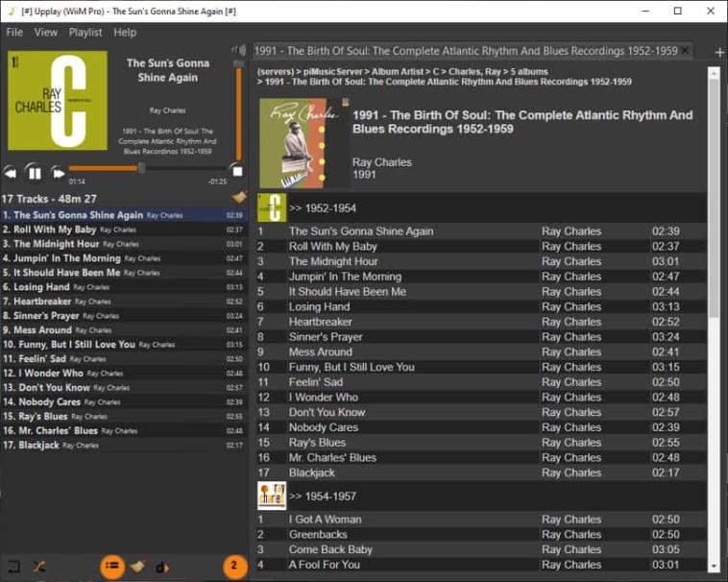728x582 pixels.
Task: Click the seek slider in the player
Action: coord(148,168)
